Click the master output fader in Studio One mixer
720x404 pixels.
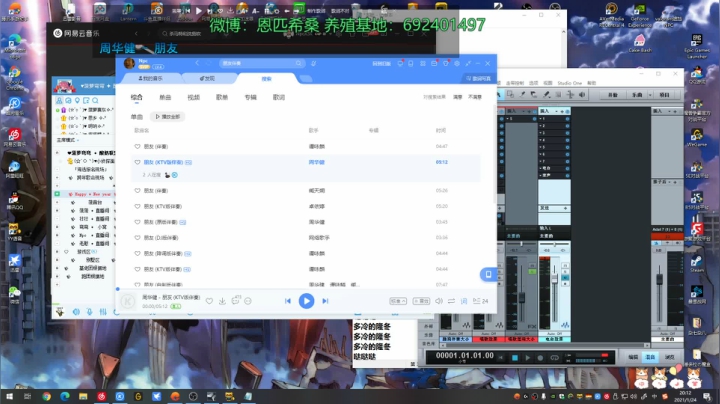click(x=659, y=280)
